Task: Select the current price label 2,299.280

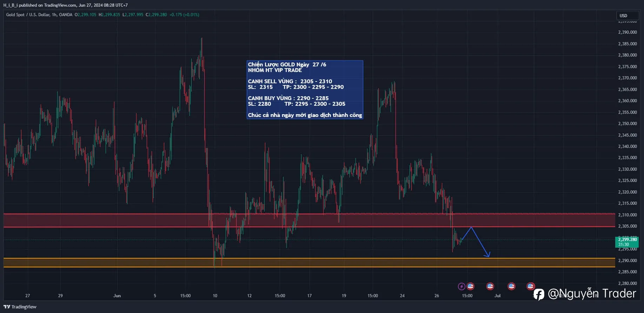Action: point(627,240)
